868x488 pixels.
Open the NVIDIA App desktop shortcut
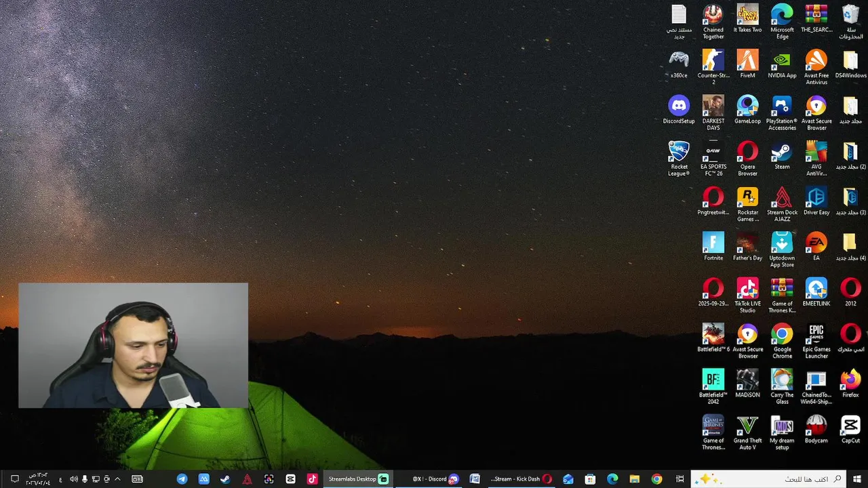(782, 64)
